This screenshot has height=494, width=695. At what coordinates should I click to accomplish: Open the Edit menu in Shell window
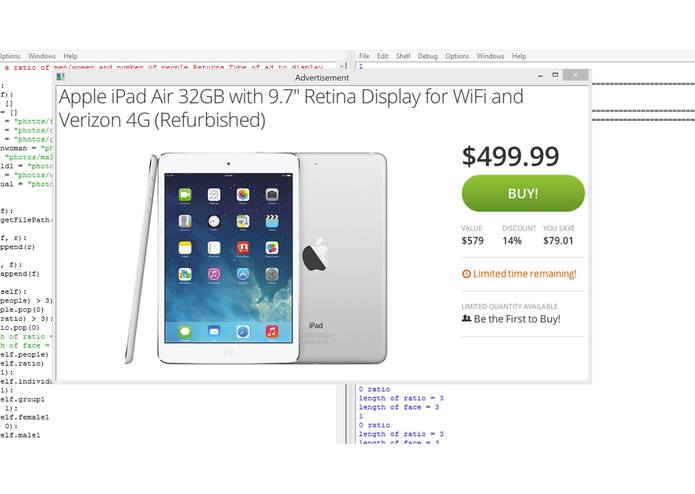coord(383,56)
